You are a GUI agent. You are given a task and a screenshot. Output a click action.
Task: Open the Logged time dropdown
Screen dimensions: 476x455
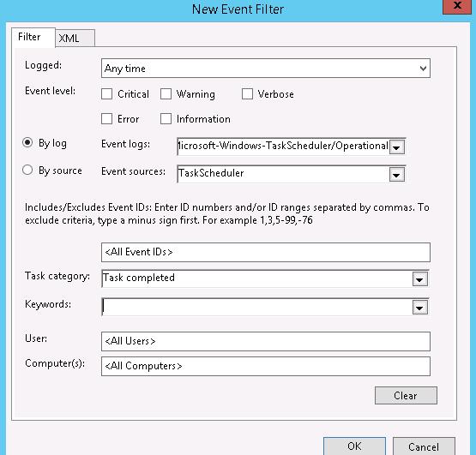[x=266, y=69]
